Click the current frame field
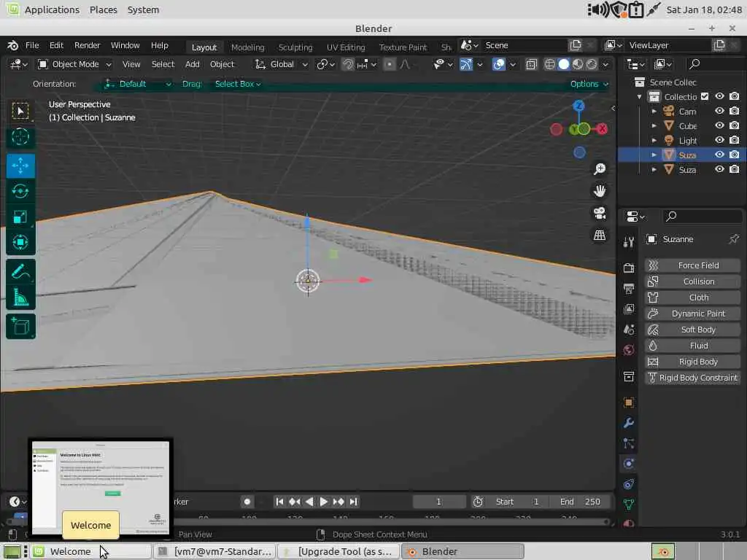The height and width of the screenshot is (560, 747). pyautogui.click(x=438, y=502)
